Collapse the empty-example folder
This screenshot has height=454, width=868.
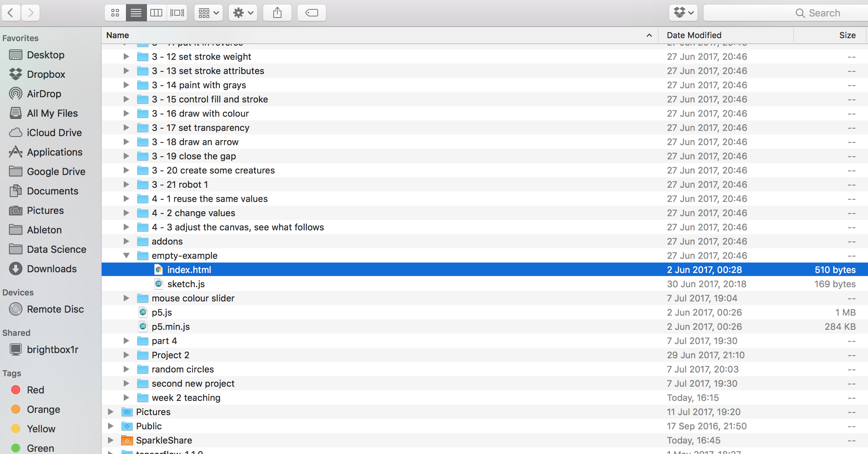(126, 256)
